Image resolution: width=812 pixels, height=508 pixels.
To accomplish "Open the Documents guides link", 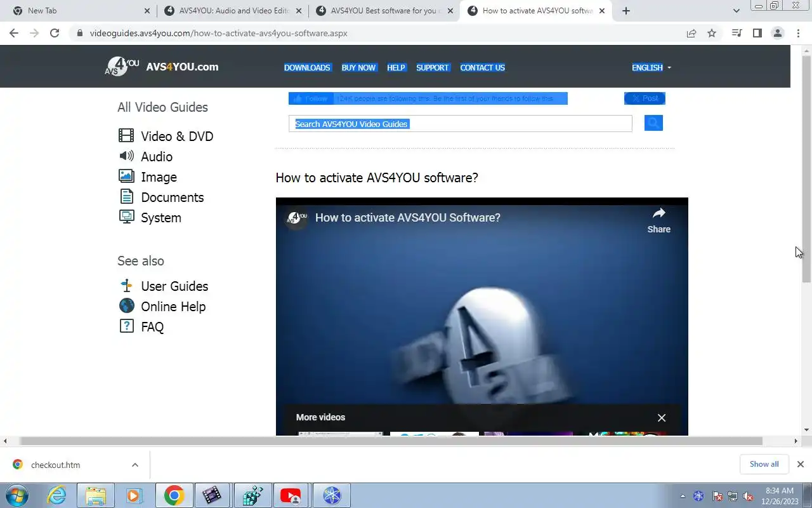I will [173, 197].
